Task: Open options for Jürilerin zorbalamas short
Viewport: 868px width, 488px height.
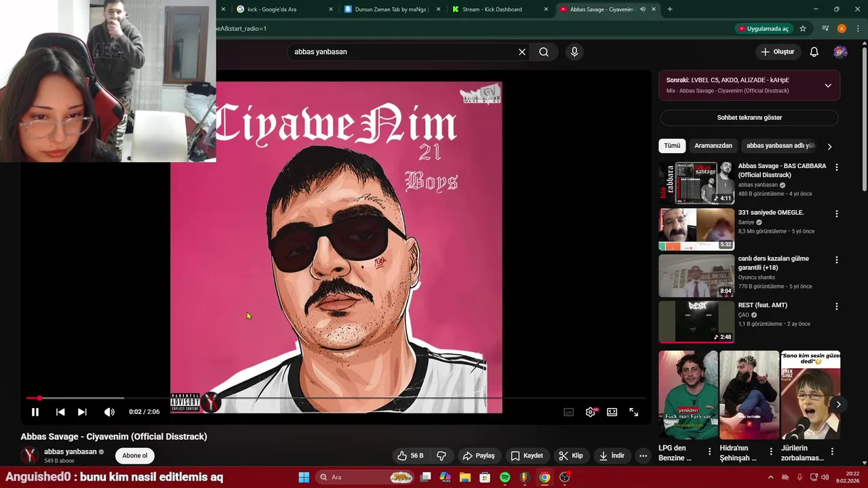Action: [x=832, y=451]
